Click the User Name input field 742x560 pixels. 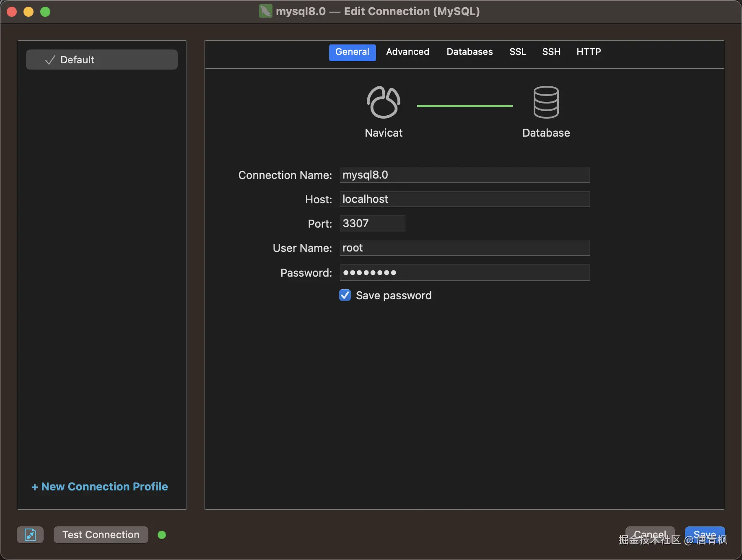click(464, 248)
